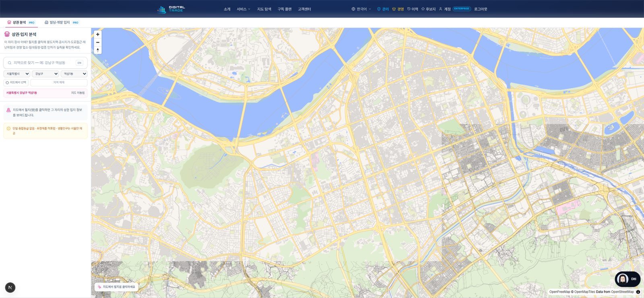Open 지도 탐색 menu item
Viewport: 644px width, 298px height.
tap(264, 9)
